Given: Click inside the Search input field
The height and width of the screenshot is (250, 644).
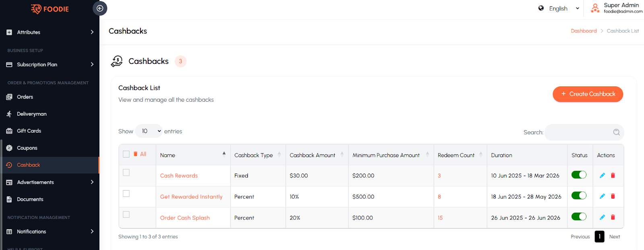Looking at the screenshot, I should point(578,132).
